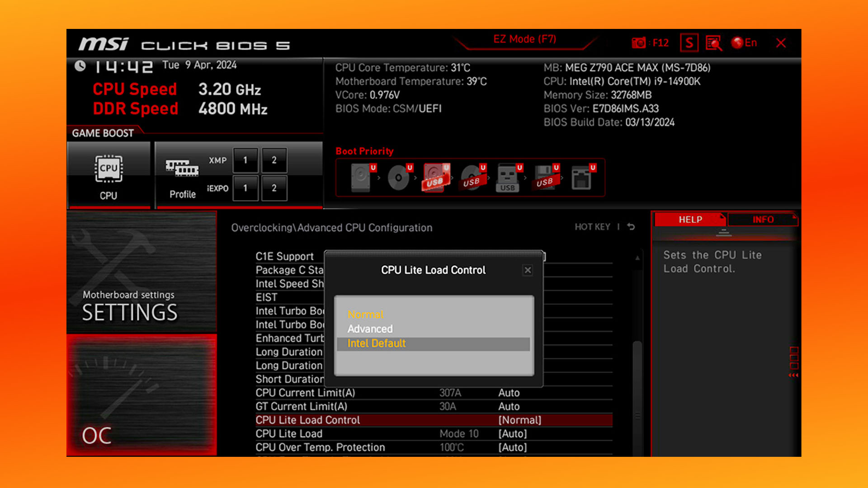868x488 pixels.
Task: Go back with the return arrow icon
Action: (x=631, y=227)
